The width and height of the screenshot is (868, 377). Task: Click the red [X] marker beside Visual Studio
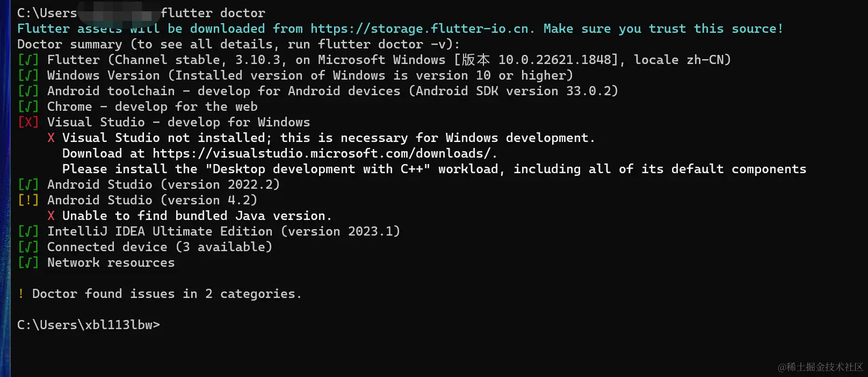click(28, 122)
